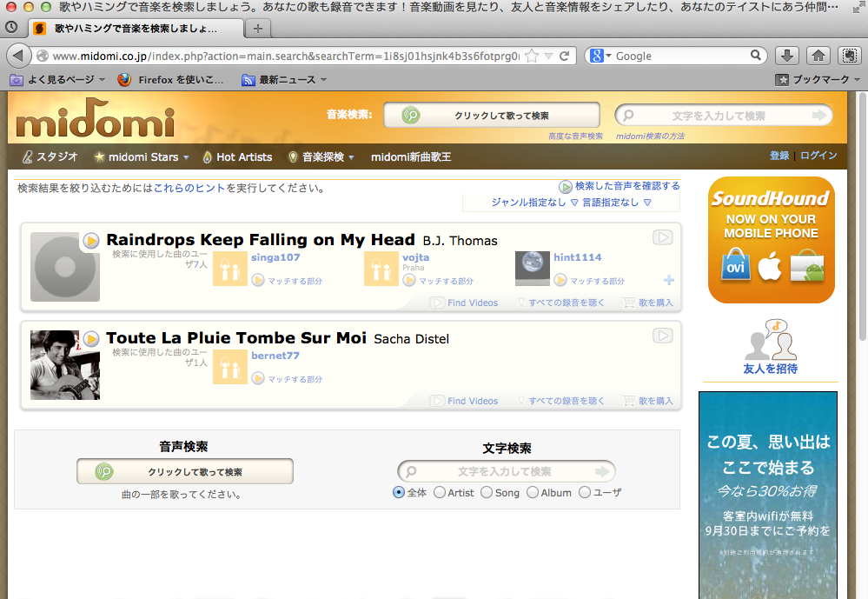Click the browser URL address field

[x=284, y=56]
